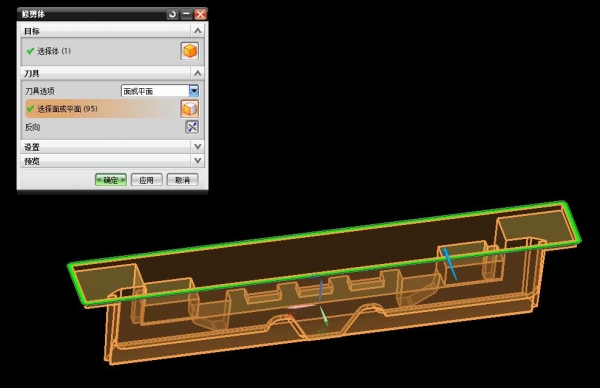This screenshot has height=388, width=600.
Task: Expand the 设置 settings section
Action: [x=197, y=147]
